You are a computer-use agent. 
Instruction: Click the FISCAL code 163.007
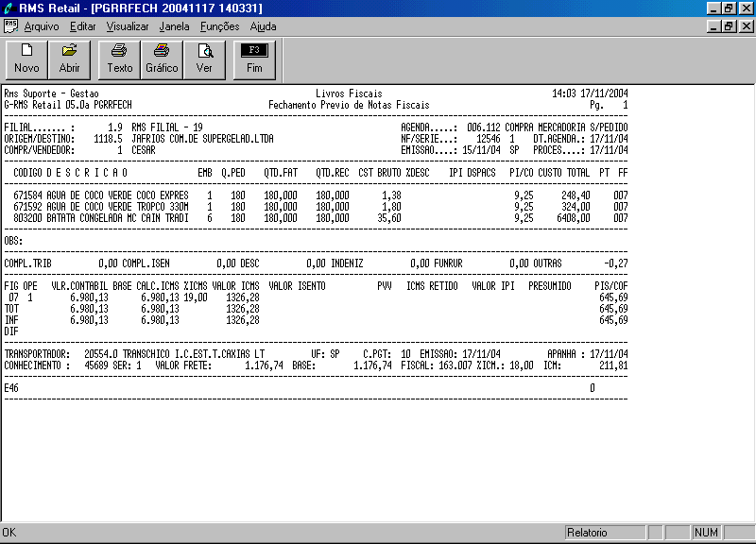point(455,365)
